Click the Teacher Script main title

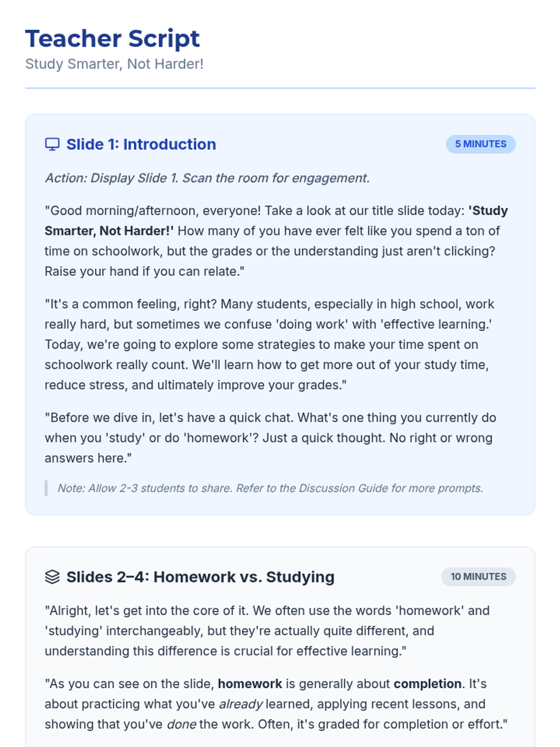[112, 39]
